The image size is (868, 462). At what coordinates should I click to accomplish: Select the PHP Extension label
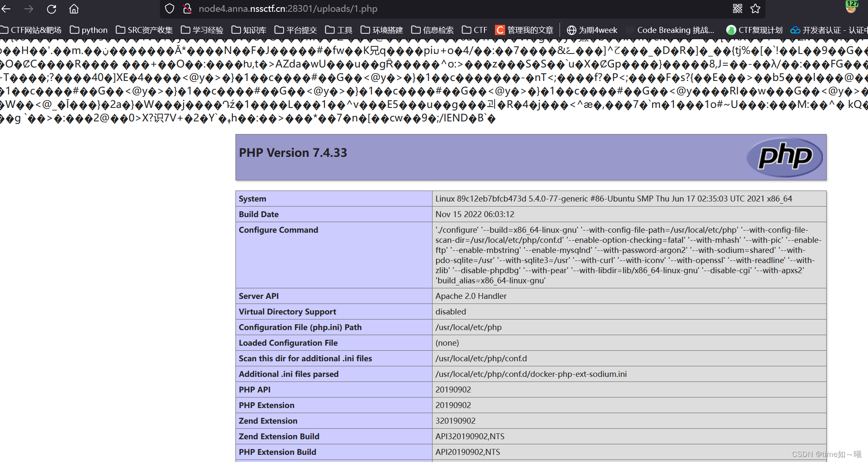[x=267, y=405]
